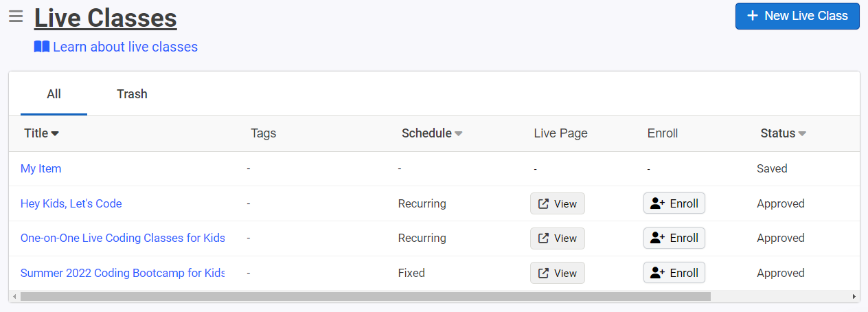Enroll a user in One-on-One Live Coding Classes
Screen dimensions: 868x312
(x=674, y=238)
